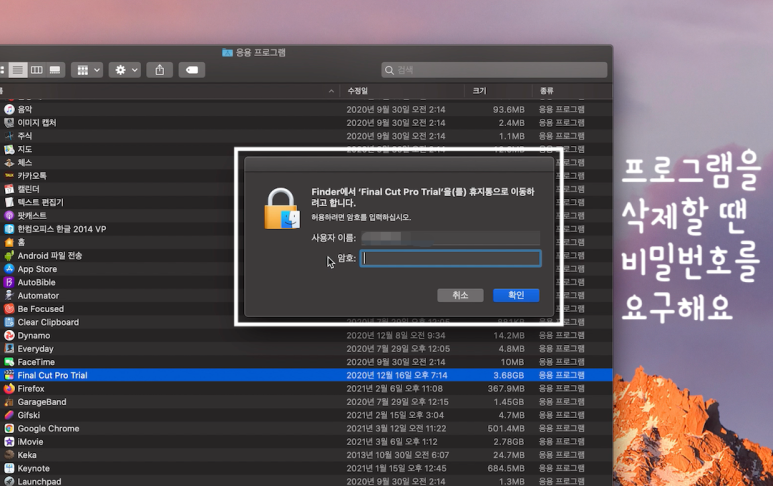Select the Keka app icon
Viewport: 773px width, 486px height.
[9, 455]
